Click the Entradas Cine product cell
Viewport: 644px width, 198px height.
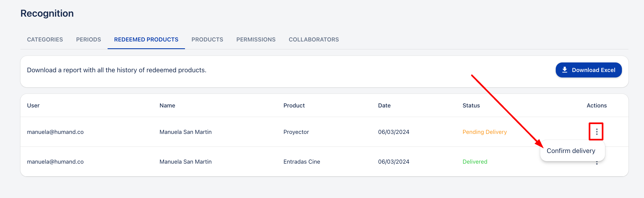click(302, 162)
